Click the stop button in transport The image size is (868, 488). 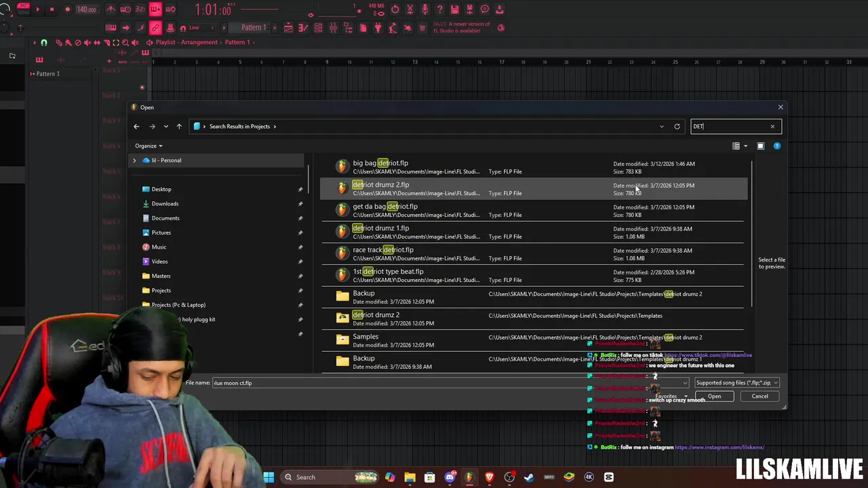click(x=52, y=9)
